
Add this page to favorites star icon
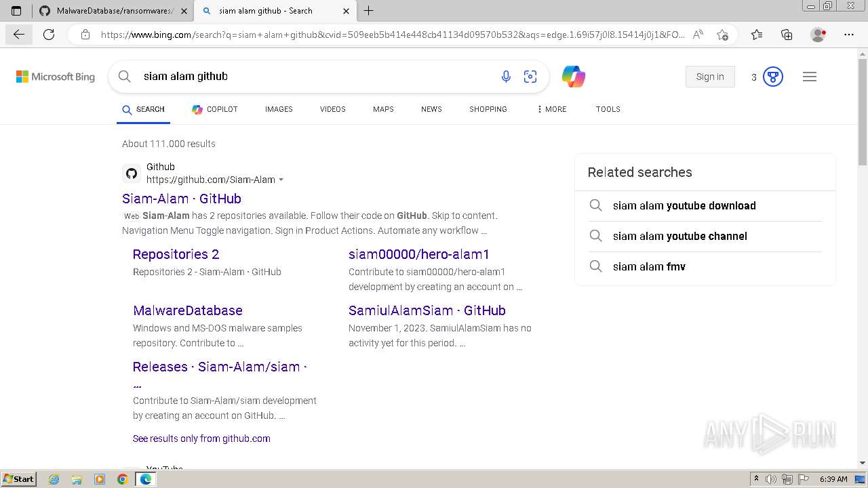(x=722, y=35)
